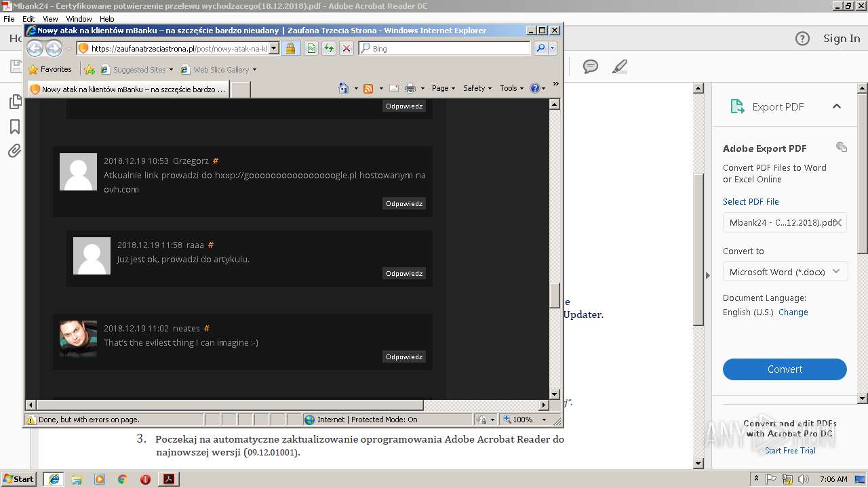The image size is (868, 488).
Task: Go back with the IE Back arrow
Action: [x=35, y=48]
